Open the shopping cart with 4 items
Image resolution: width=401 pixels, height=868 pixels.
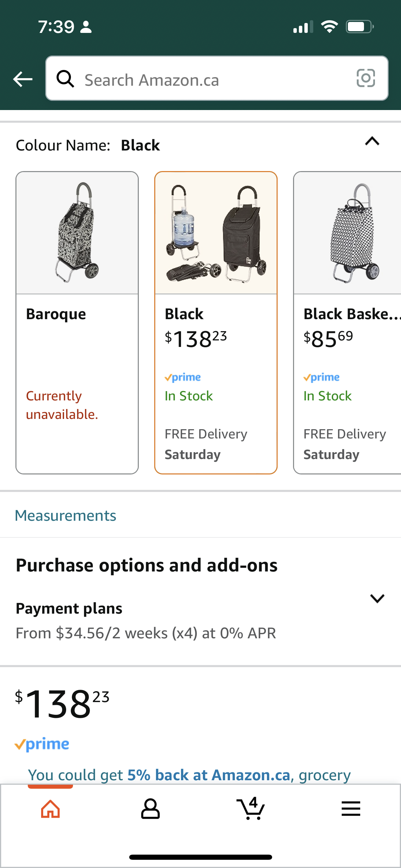click(251, 808)
